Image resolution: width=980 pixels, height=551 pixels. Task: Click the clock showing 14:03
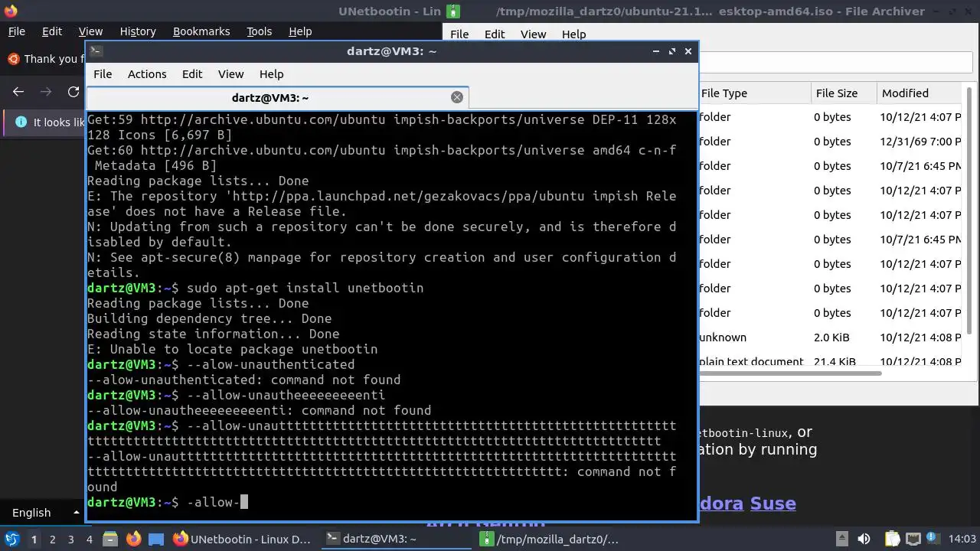tap(962, 539)
